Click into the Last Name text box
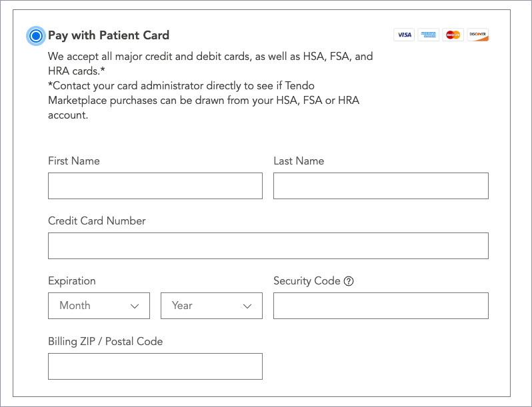 point(381,186)
